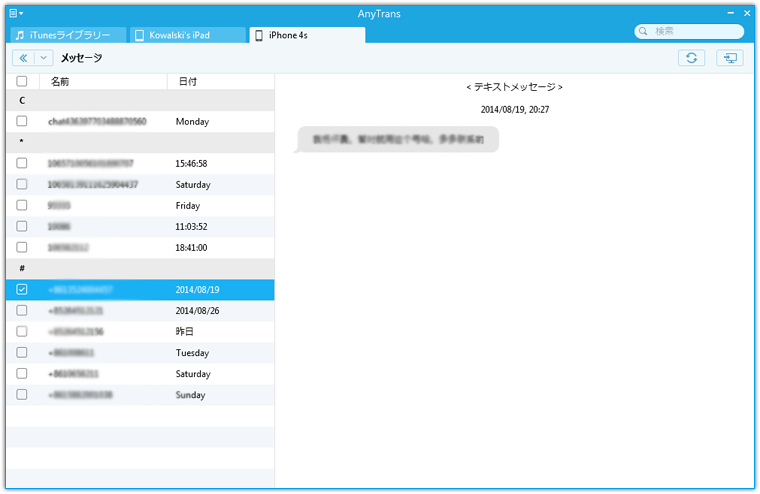Click the 'C' group header row
Viewport: 760px width, 494px height.
tap(140, 100)
